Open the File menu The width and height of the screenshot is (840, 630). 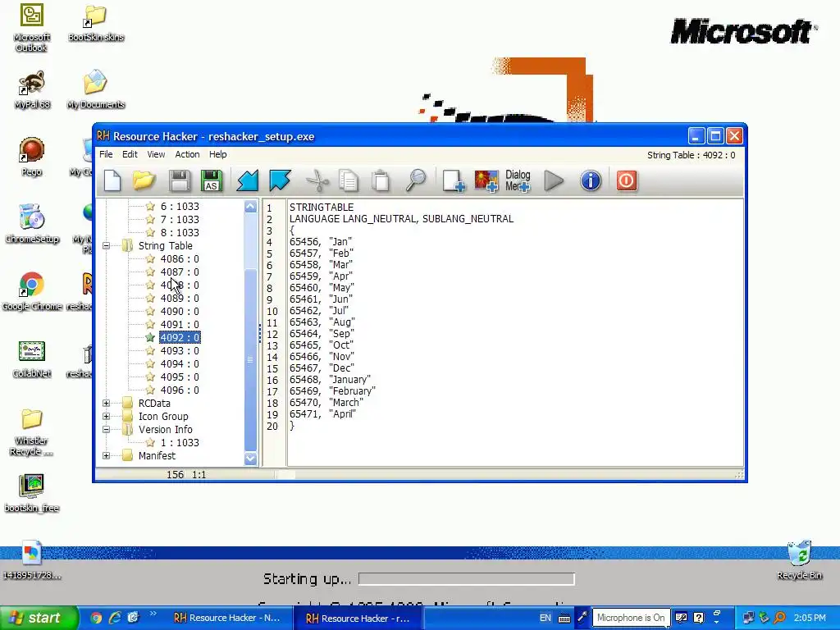106,154
